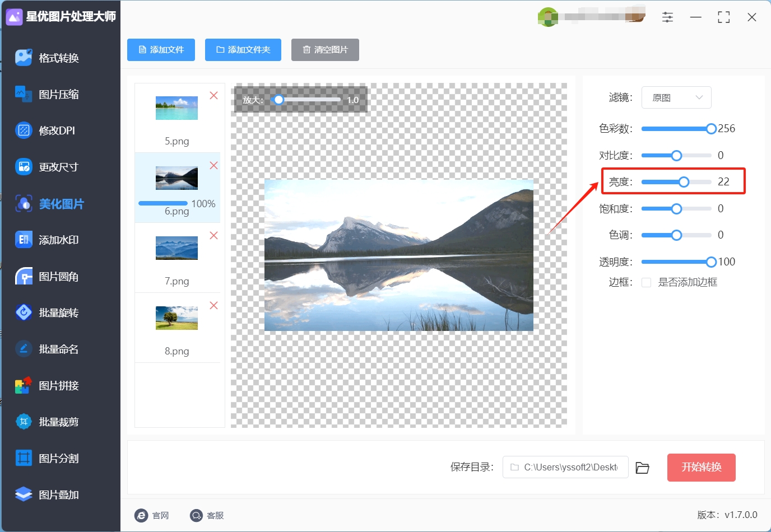The width and height of the screenshot is (771, 532).
Task: Select the 美化图片 beautify icon
Action: tap(24, 204)
